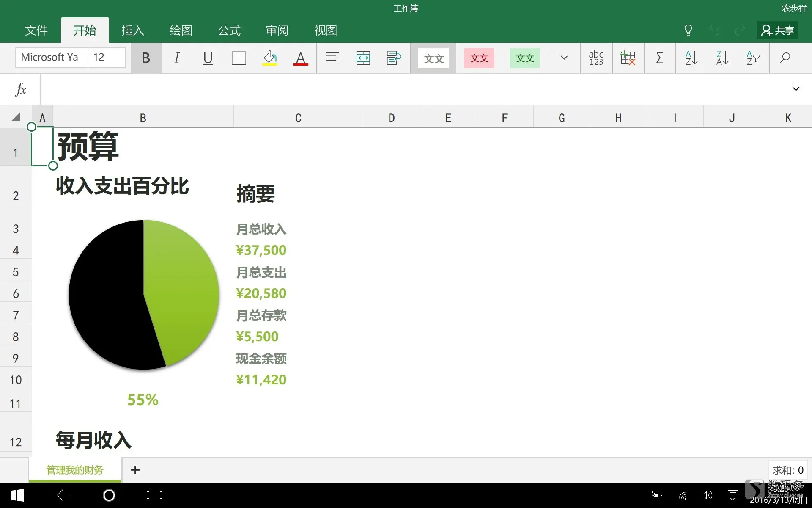Click the 摘要 heading cell
812x508 pixels.
255,194
